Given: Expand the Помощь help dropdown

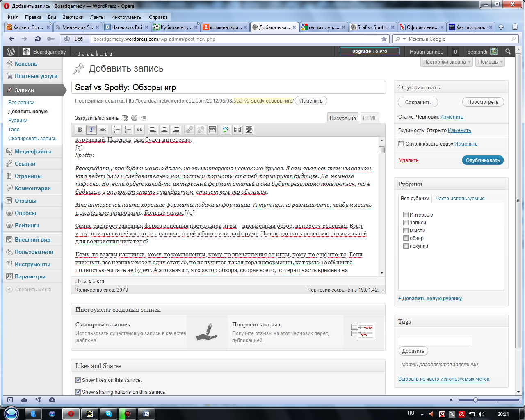Looking at the screenshot, I should point(490,62).
